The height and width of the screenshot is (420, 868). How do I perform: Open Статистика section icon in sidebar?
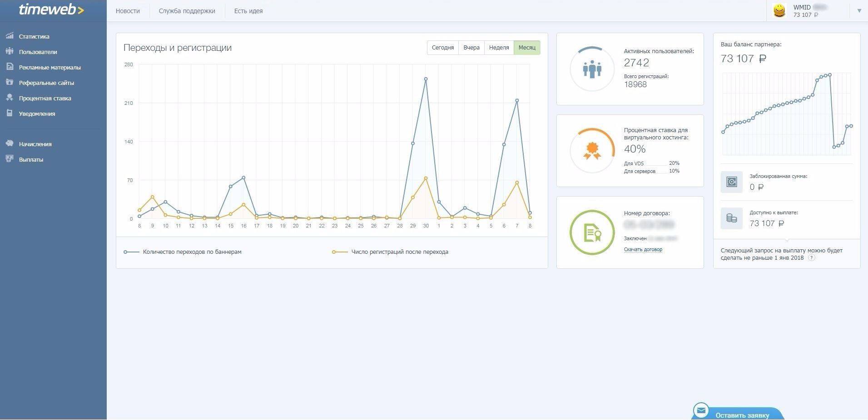10,36
